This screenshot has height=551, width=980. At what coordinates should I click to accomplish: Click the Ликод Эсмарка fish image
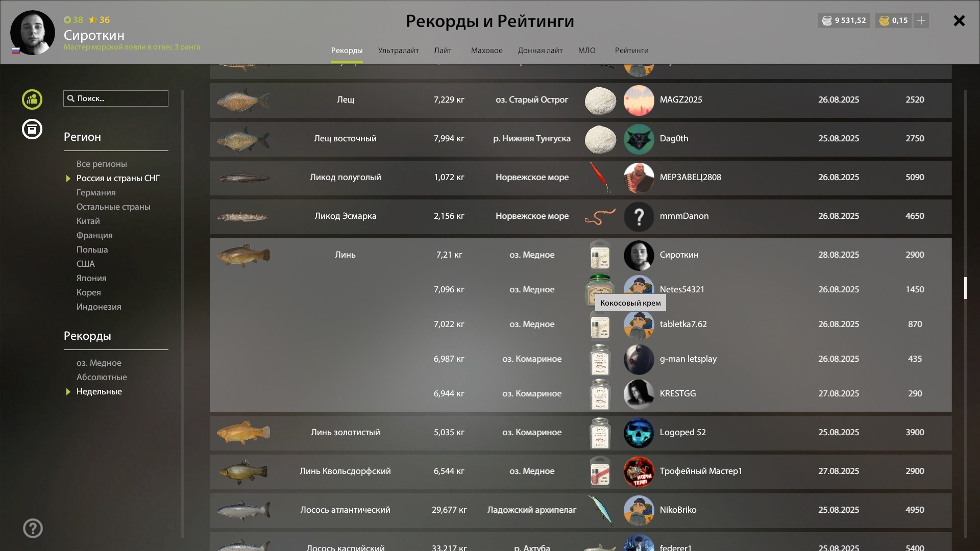(x=243, y=217)
